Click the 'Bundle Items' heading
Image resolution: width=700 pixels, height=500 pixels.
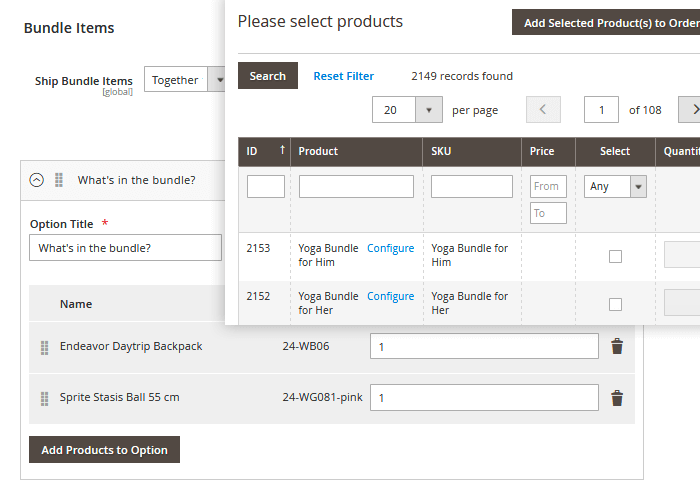pos(69,28)
